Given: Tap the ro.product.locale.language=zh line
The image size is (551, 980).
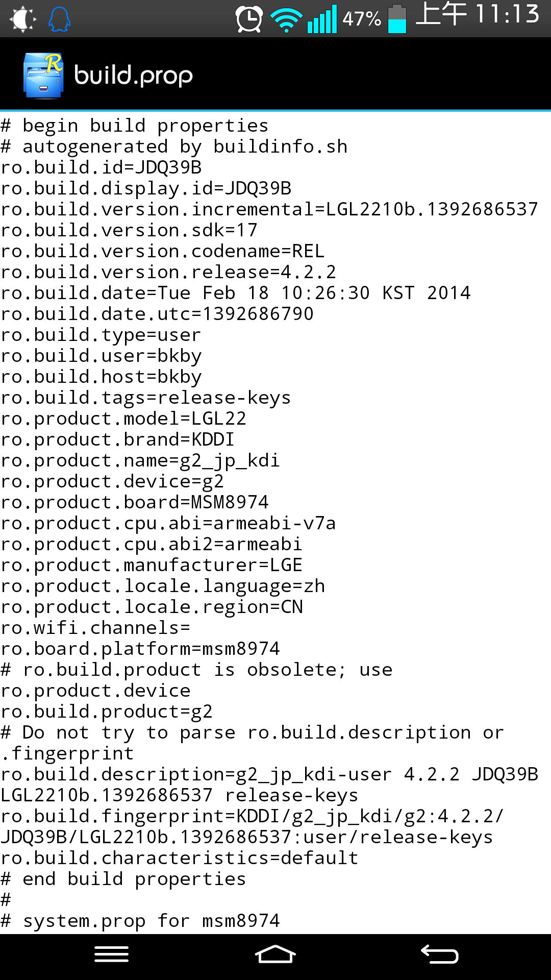Looking at the screenshot, I should 163,586.
